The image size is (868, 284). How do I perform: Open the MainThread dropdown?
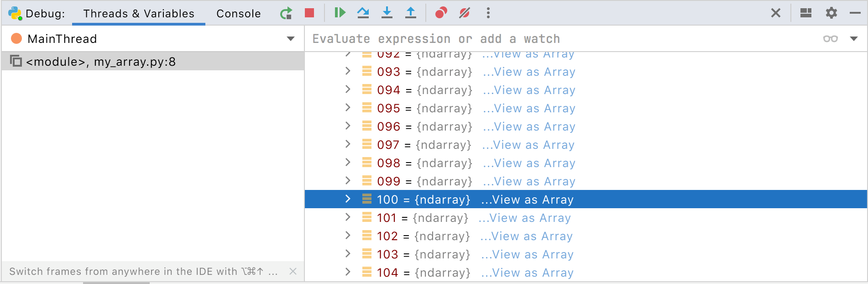point(291,39)
